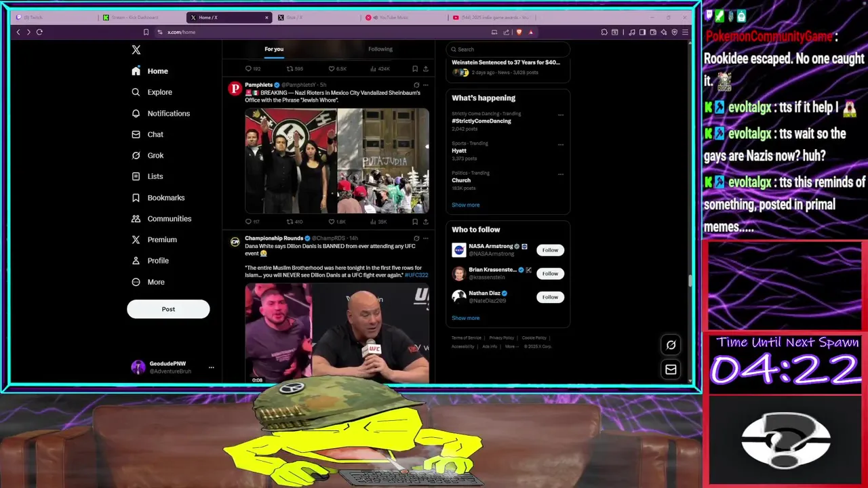Click the Grok icon on the Championship Rounds post
Viewport: 868px width, 488px height.
point(416,239)
